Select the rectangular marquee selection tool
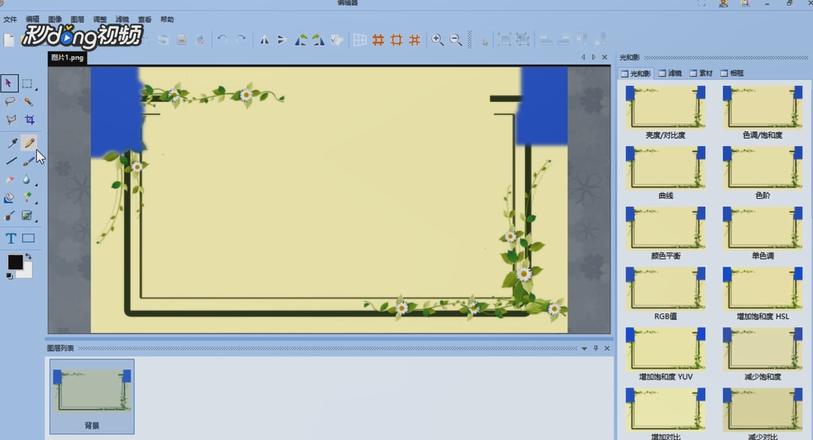Image resolution: width=813 pixels, height=440 pixels. click(27, 83)
